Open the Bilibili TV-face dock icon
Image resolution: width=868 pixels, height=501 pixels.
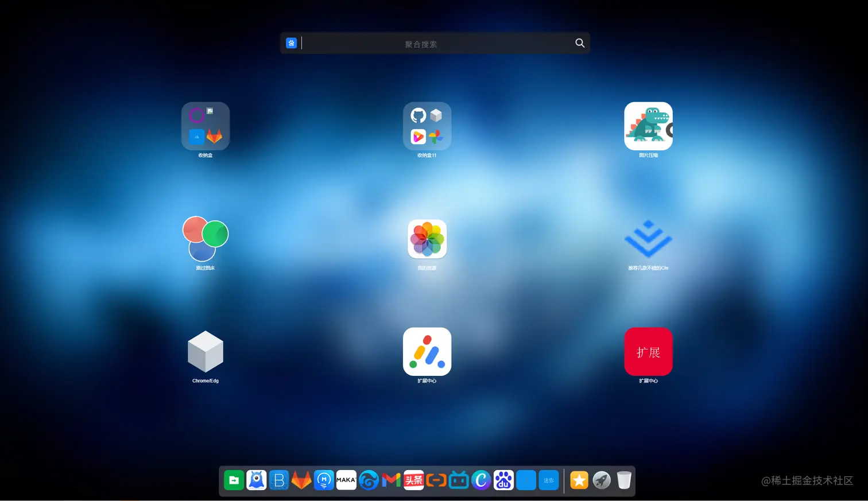[458, 480]
